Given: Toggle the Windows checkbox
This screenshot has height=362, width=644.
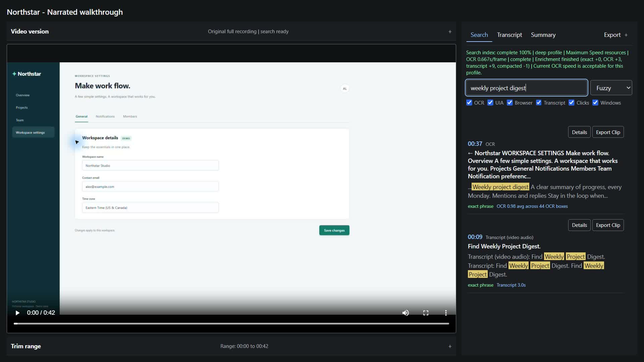Looking at the screenshot, I should (x=595, y=103).
